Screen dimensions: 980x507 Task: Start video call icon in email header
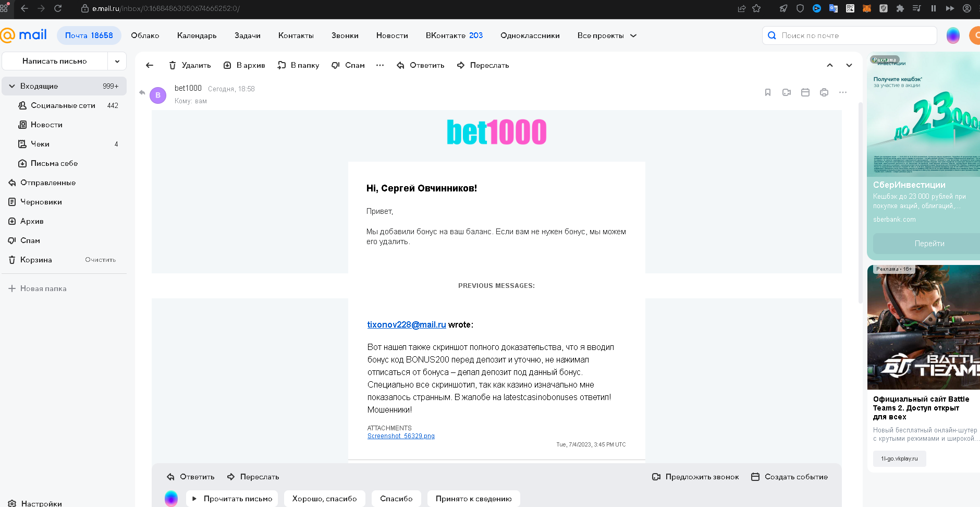(x=787, y=92)
